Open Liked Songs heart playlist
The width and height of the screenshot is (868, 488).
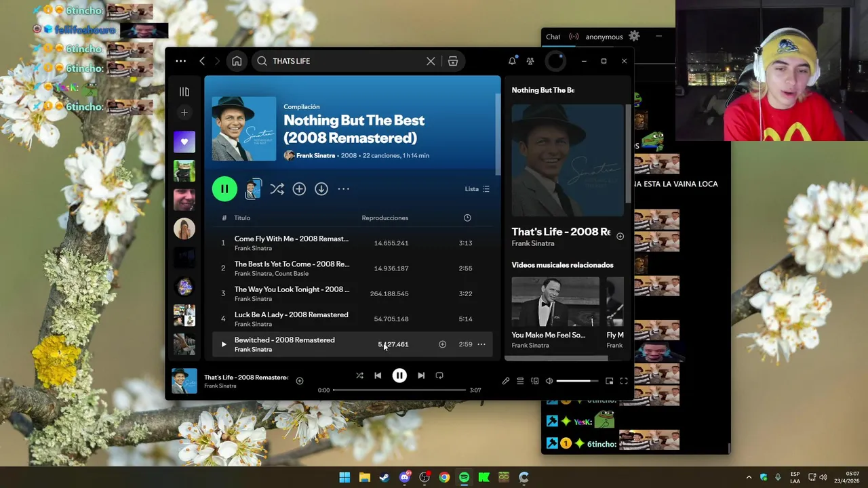[184, 142]
